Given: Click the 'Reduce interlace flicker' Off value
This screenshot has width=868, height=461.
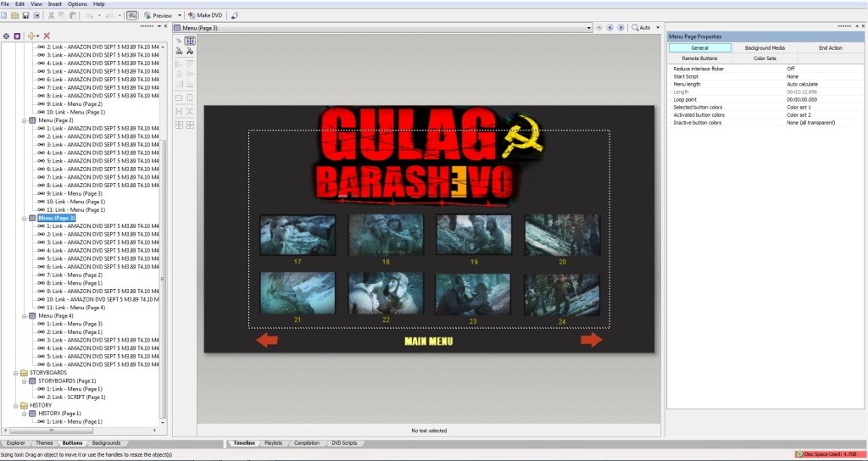Looking at the screenshot, I should pos(791,69).
